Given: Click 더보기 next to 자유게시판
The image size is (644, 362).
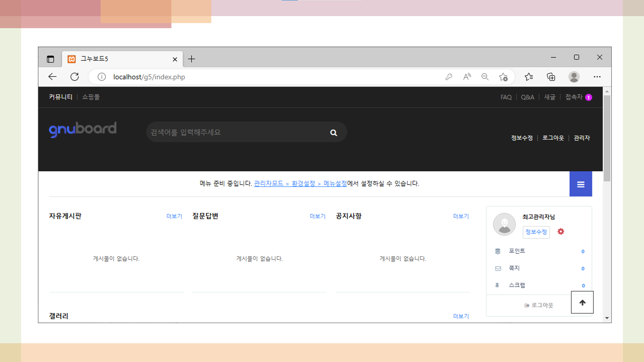Looking at the screenshot, I should [174, 216].
